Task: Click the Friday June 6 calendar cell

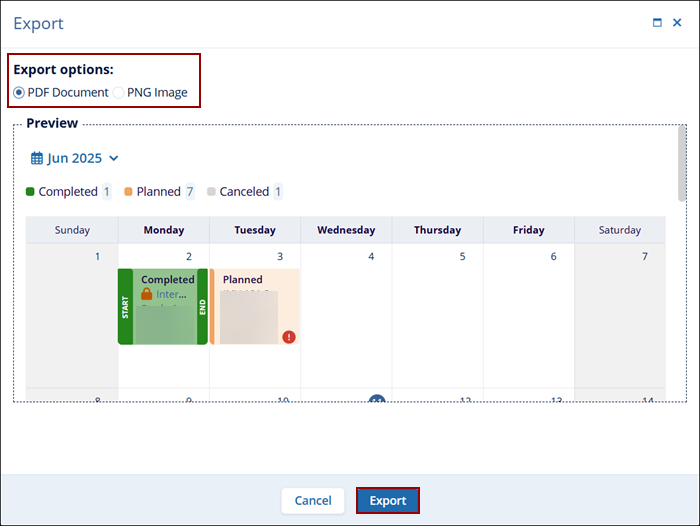Action: [x=528, y=310]
